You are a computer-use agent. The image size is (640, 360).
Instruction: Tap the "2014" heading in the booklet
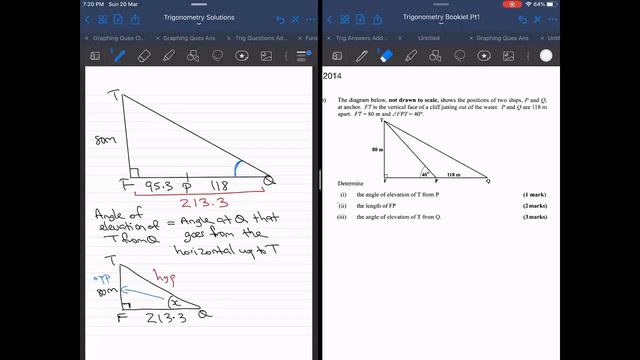pyautogui.click(x=332, y=76)
